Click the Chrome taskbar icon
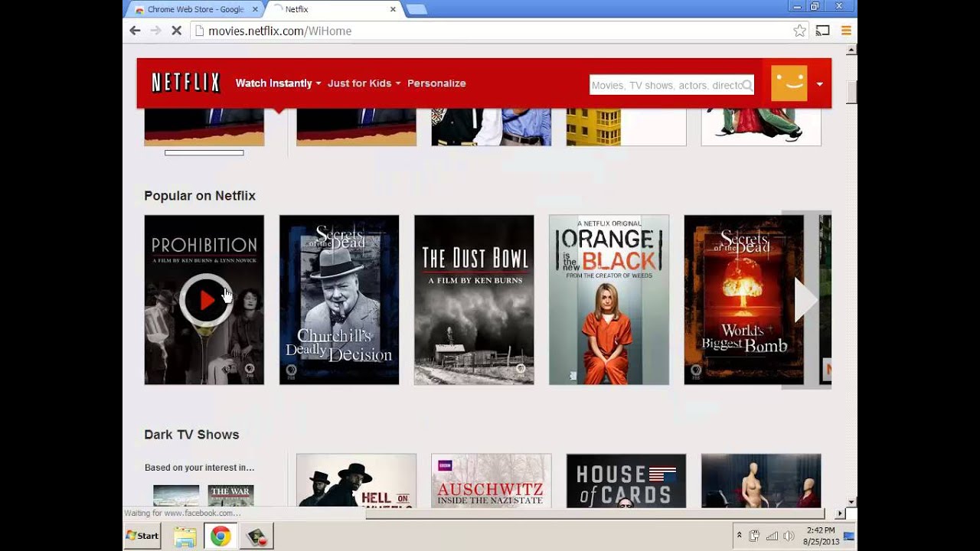This screenshot has height=551, width=980. click(x=220, y=536)
